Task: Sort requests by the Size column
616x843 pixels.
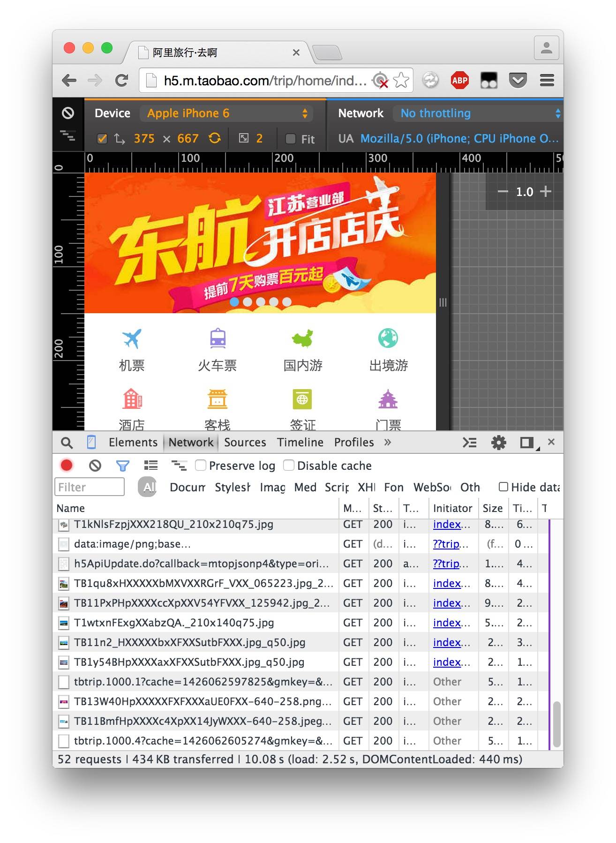Action: pyautogui.click(x=492, y=508)
